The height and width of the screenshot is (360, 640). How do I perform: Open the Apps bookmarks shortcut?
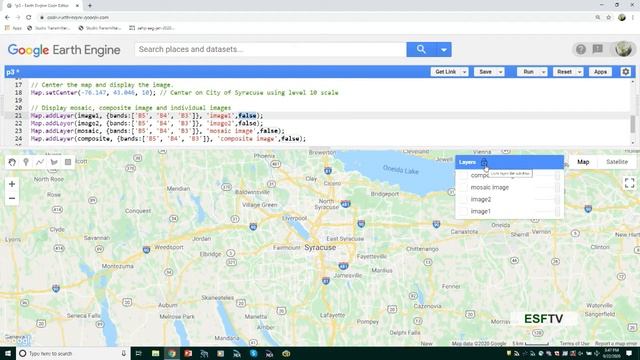pyautogui.click(x=13, y=28)
